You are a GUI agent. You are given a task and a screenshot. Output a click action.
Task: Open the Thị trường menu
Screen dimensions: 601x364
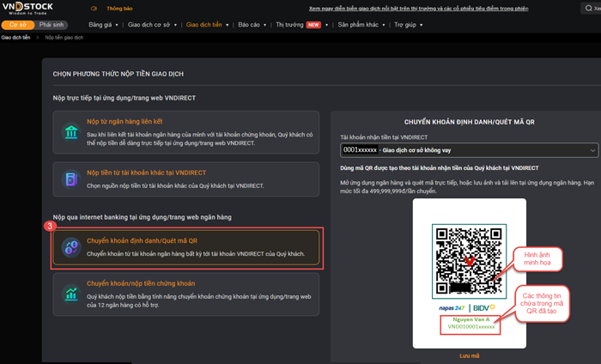click(x=289, y=25)
